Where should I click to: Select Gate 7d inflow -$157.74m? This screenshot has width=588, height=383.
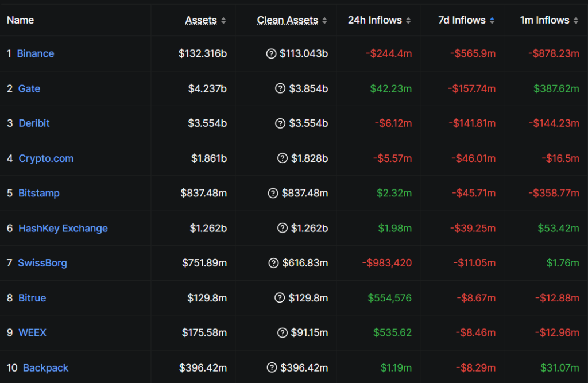472,88
